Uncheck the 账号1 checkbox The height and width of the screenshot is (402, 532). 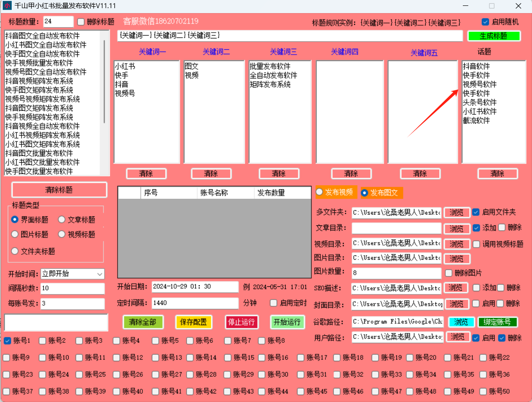tap(7, 341)
